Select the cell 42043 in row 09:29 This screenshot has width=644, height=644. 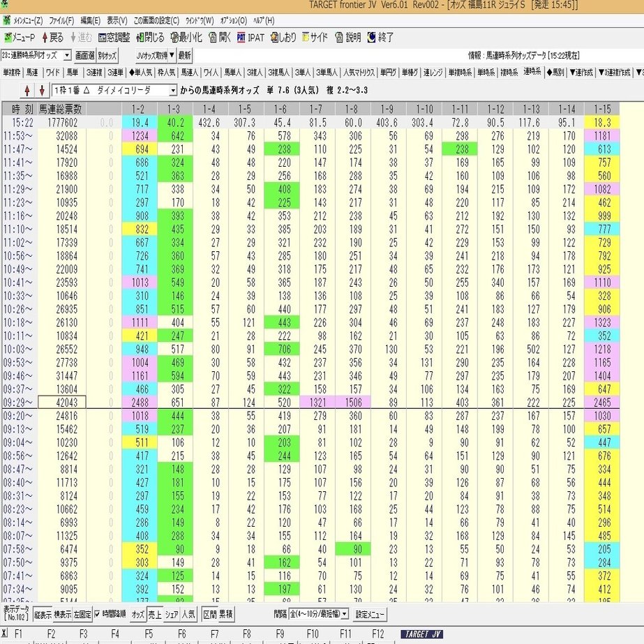pos(61,402)
